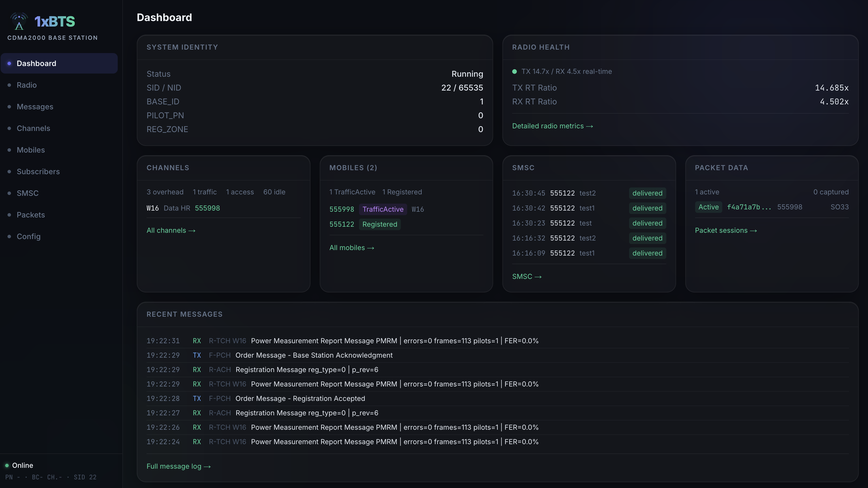Open the Dashboard sidebar item

pos(59,63)
